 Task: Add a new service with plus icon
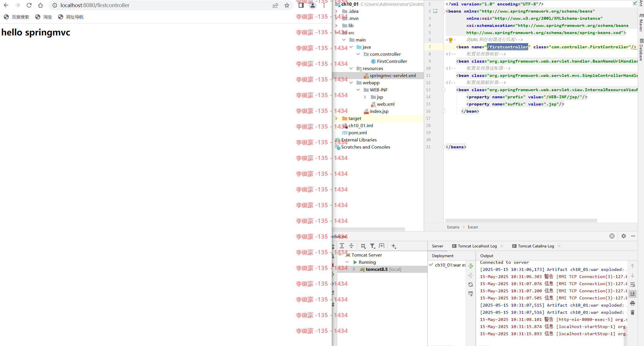(394, 246)
